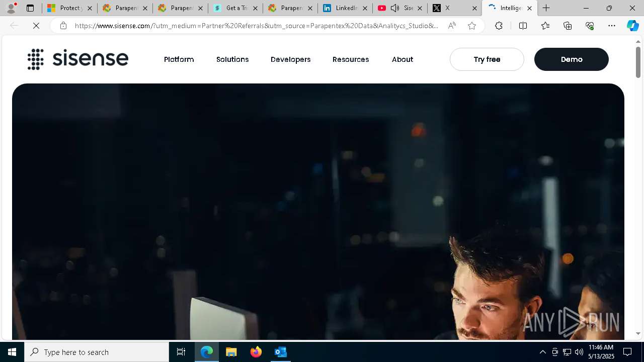Viewport: 644px width, 362px height.
Task: Click the page vertical scrollbar thumb
Action: 638,62
